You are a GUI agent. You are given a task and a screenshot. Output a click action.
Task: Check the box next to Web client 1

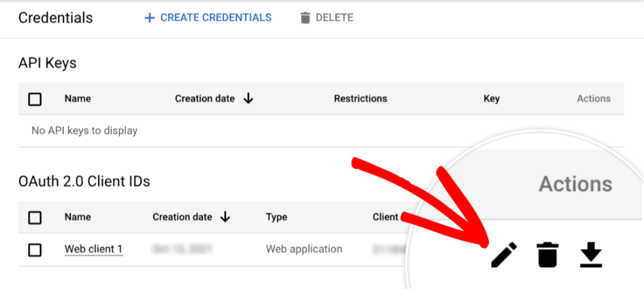(x=35, y=249)
